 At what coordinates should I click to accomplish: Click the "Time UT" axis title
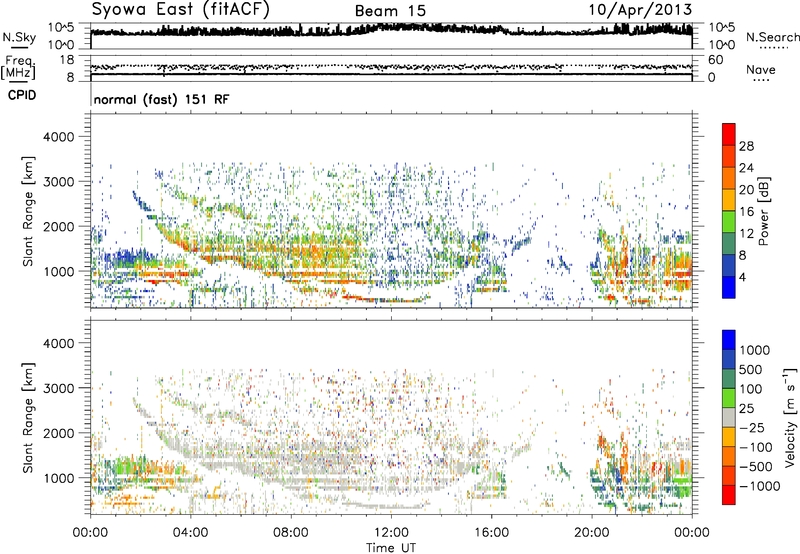391,548
